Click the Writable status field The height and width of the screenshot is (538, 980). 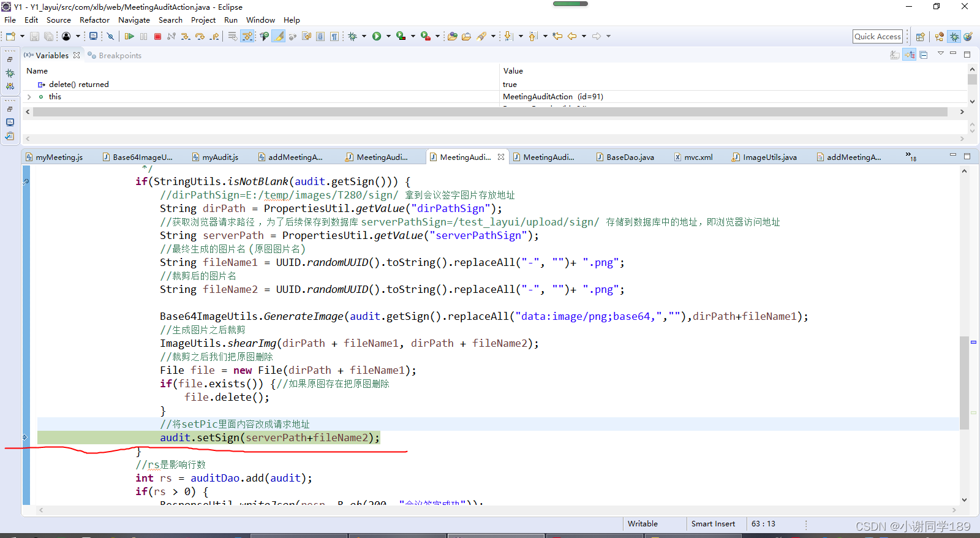[x=643, y=524]
